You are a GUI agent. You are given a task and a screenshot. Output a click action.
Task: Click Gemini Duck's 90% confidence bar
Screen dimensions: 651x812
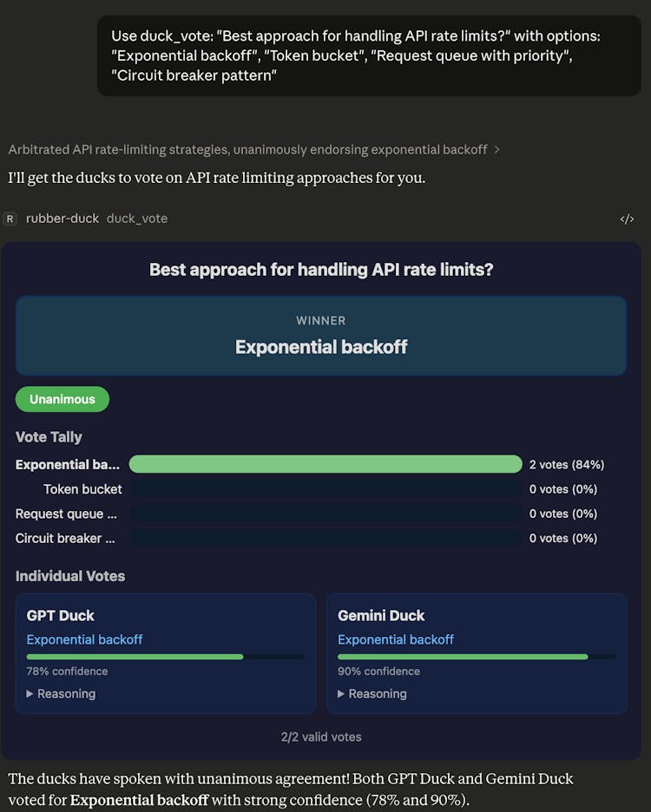click(476, 657)
